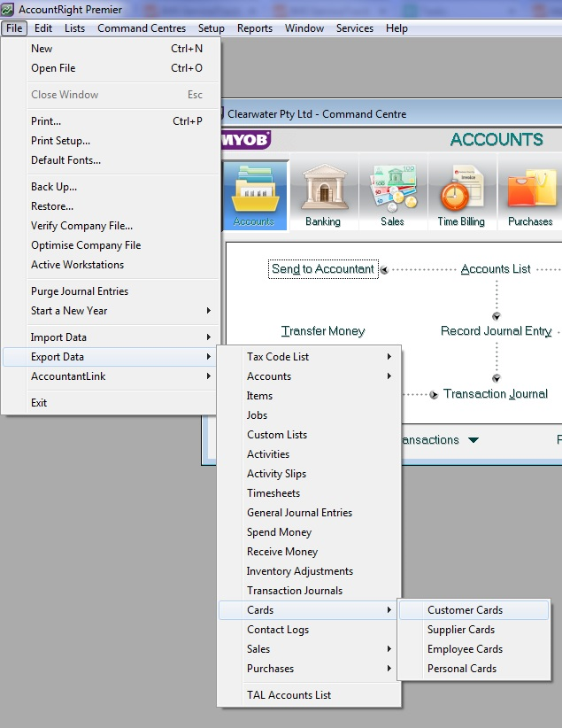Click the Accounts List link
The width and height of the screenshot is (562, 728).
(x=496, y=269)
